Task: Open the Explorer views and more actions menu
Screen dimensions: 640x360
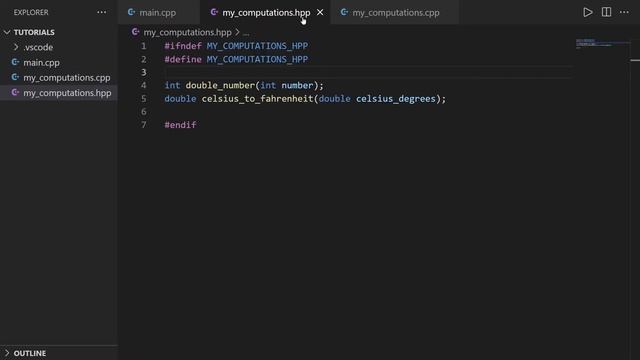Action: [102, 12]
